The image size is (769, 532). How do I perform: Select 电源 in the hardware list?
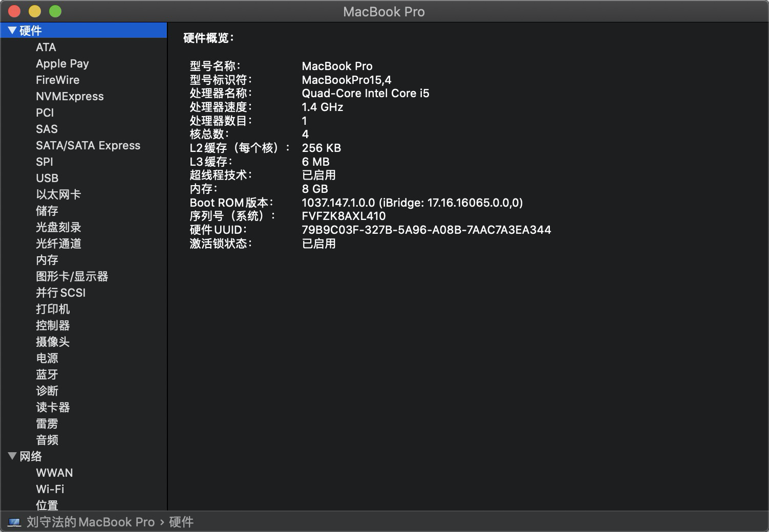(x=47, y=358)
